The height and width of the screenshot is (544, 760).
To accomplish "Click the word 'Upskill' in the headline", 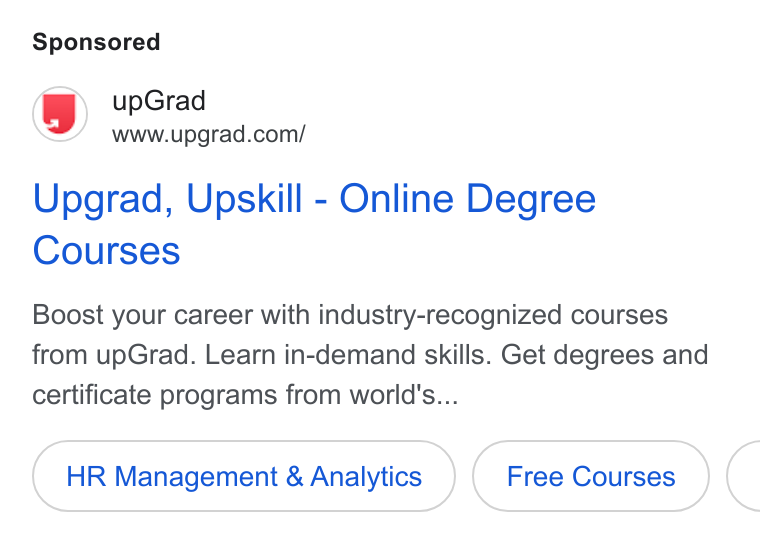I will pos(244,199).
